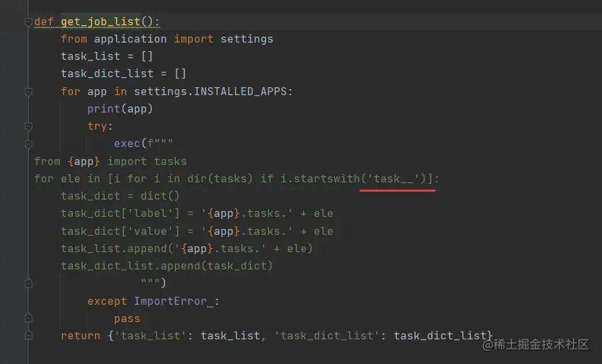Collapse the 'for app in settings' loop fold marker

pos(29,92)
